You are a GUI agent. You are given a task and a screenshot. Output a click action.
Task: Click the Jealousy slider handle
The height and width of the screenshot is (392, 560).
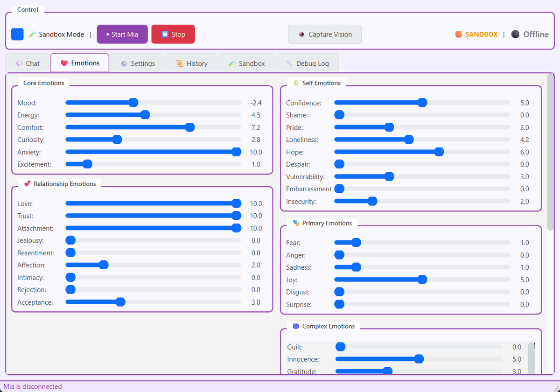click(x=70, y=240)
